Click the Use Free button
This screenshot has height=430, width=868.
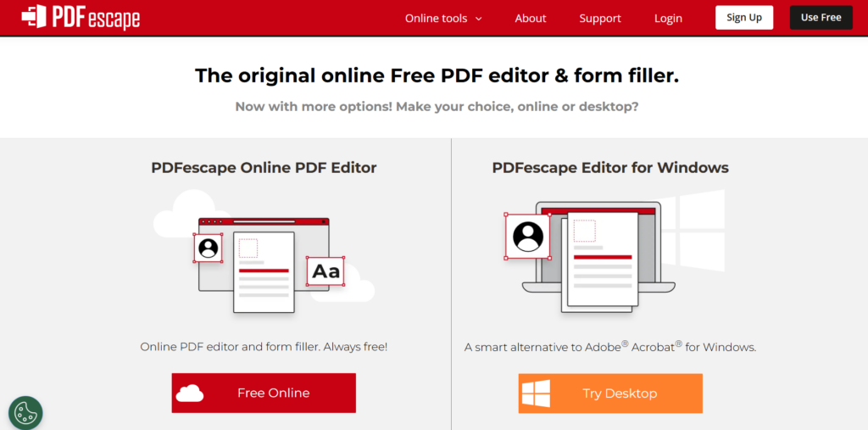pos(821,18)
